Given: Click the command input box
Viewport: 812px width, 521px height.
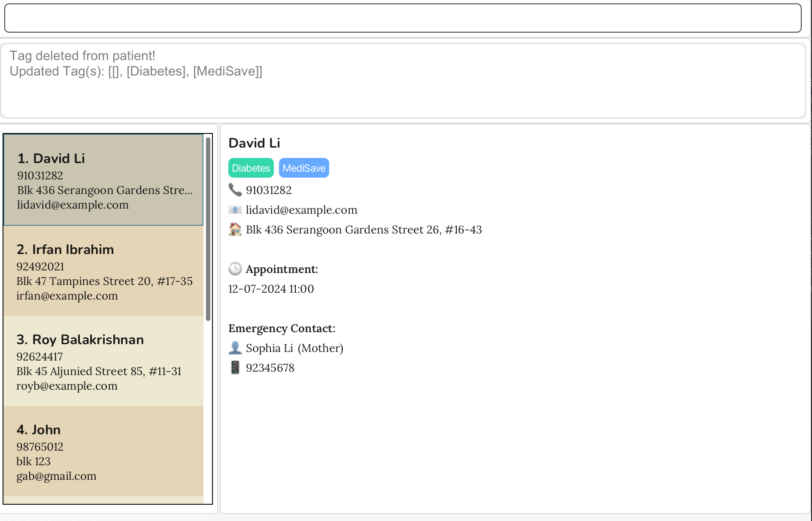Looking at the screenshot, I should coord(403,18).
